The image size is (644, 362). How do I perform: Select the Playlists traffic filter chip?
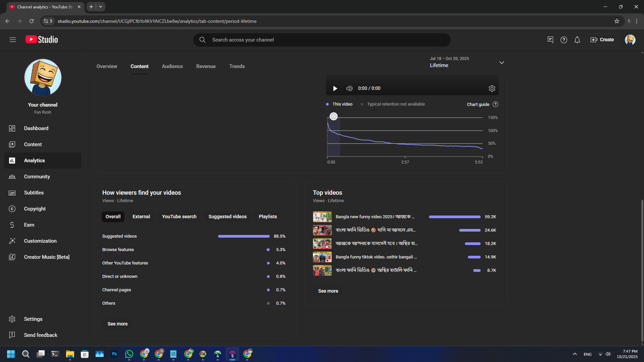268,217
